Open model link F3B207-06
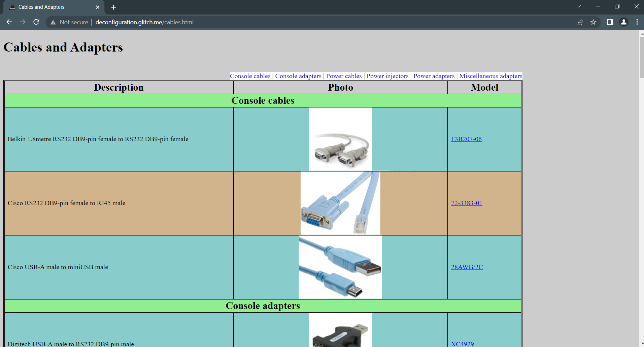The image size is (644, 347). (467, 139)
